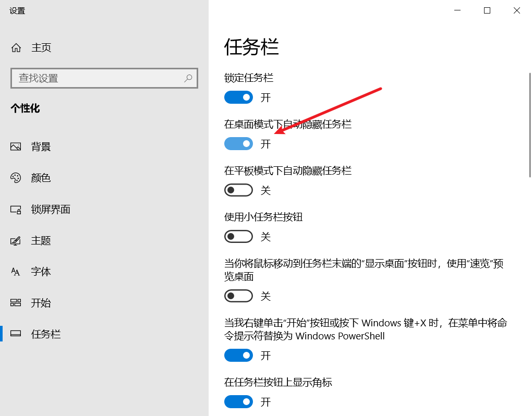The height and width of the screenshot is (416, 532).
Task: Disable the Windows PowerShell replacement toggle
Action: pos(238,355)
